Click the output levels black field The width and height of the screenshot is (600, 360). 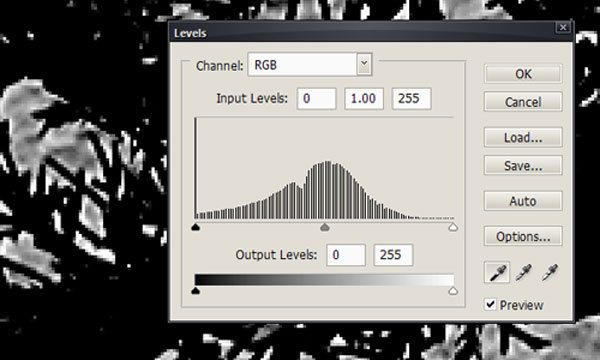[x=346, y=255]
